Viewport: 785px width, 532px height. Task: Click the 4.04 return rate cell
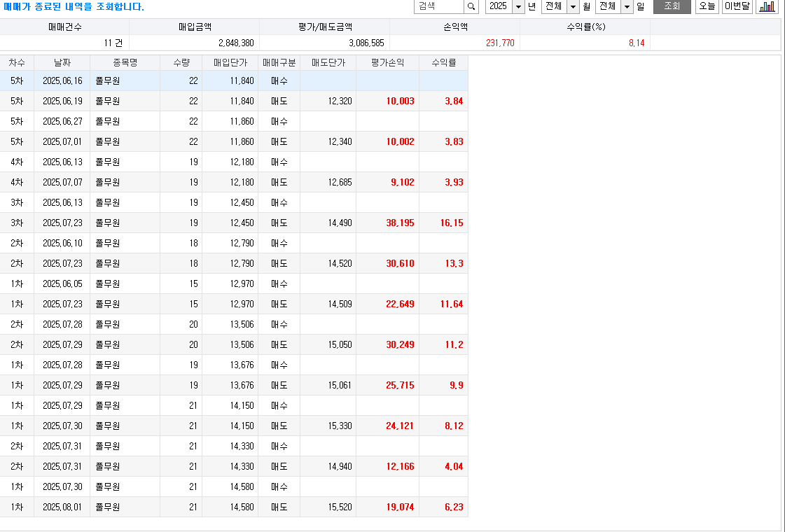(454, 466)
